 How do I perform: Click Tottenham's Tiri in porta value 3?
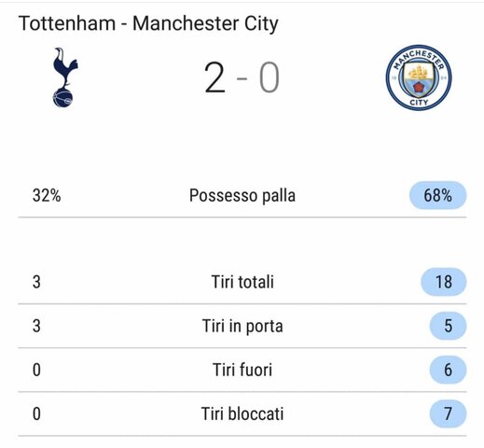point(36,326)
